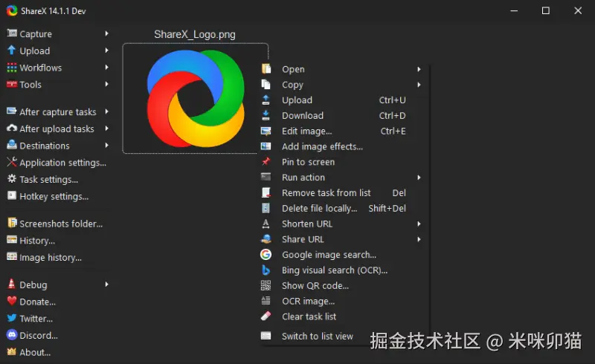Screen dimensions: 595x364
Task: Click the Clear task list eraser icon
Action: tap(266, 316)
